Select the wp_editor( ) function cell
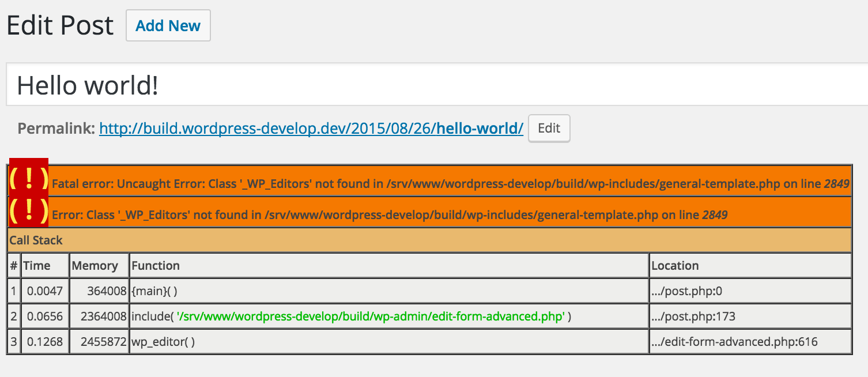Image resolution: width=868 pixels, height=377 pixels. pos(163,342)
